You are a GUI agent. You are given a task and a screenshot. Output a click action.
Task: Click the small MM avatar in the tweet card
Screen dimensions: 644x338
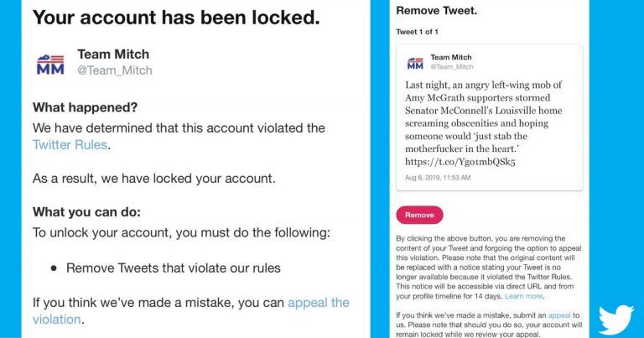[415, 63]
